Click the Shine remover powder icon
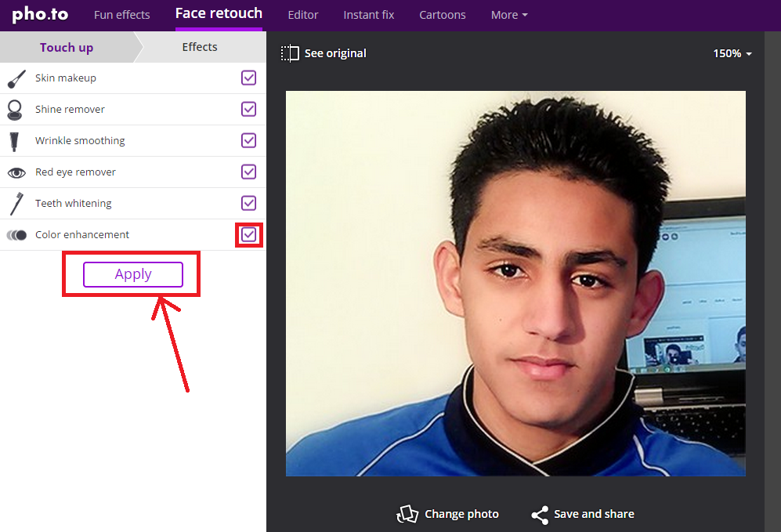 [x=15, y=110]
